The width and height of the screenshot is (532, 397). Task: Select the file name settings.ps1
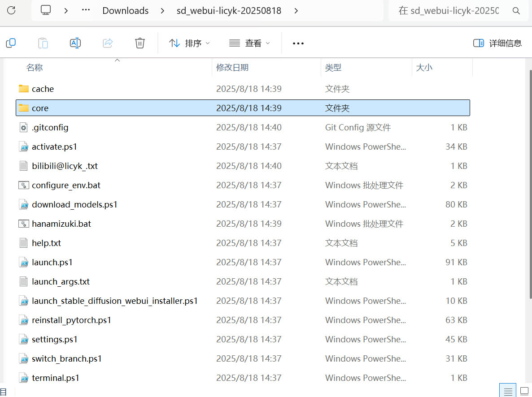pyautogui.click(x=55, y=339)
